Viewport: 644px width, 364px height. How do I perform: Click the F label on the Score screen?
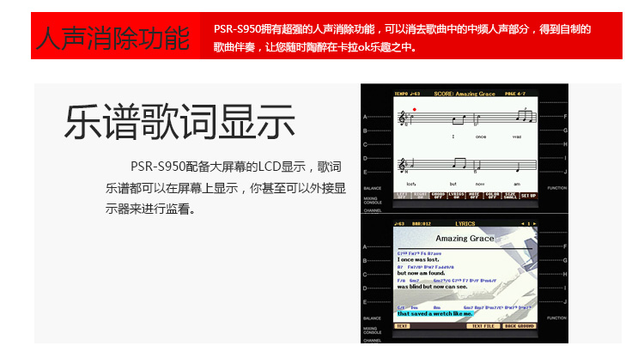point(565,117)
